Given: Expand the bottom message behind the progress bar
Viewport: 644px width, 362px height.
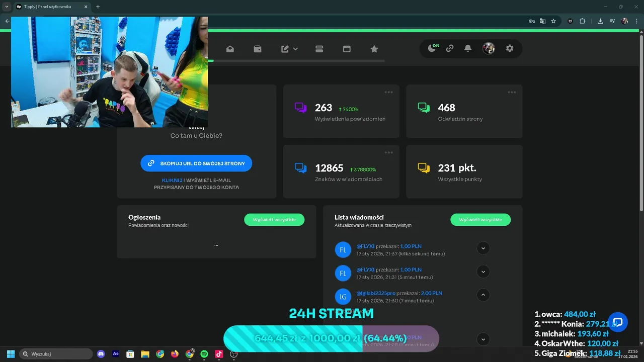Looking at the screenshot, I should pos(483,339).
